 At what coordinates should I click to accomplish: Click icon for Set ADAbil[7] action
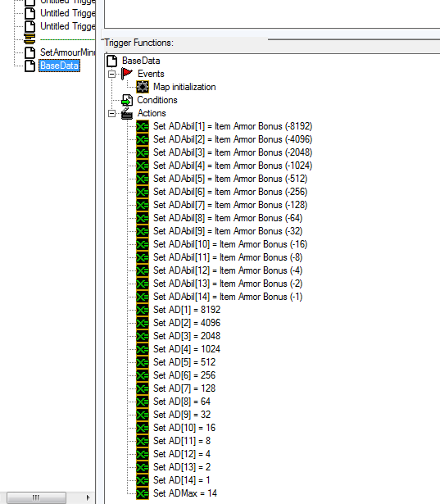143,205
